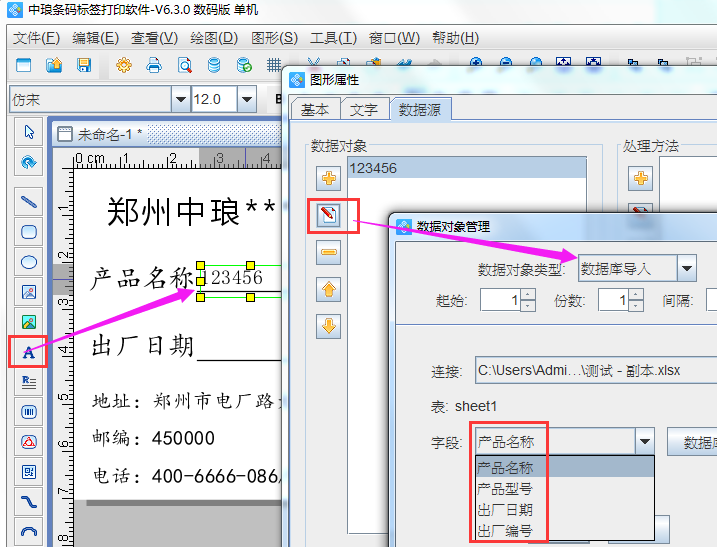Open the 绘图(D) menu
This screenshot has width=717, height=547.
(213, 38)
